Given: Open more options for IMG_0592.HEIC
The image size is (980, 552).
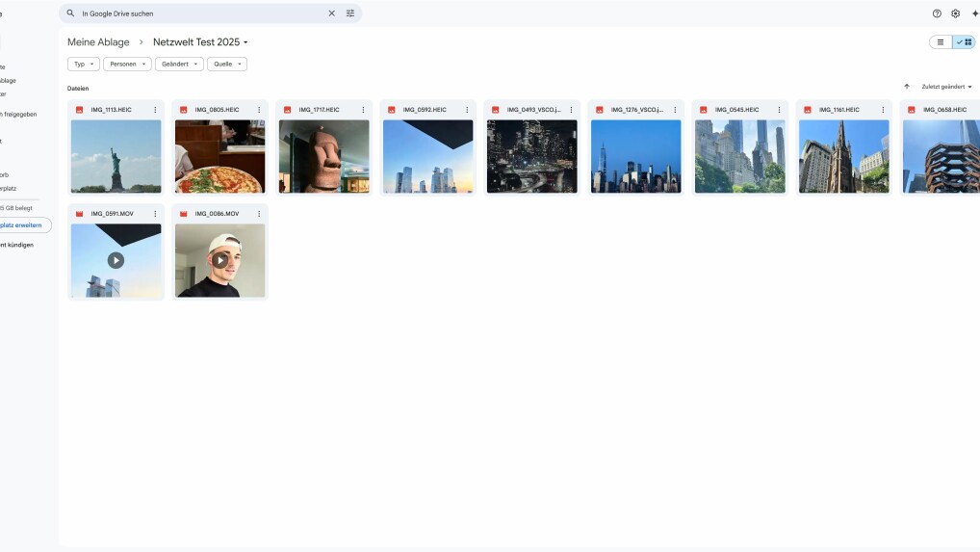Looking at the screenshot, I should (x=467, y=110).
